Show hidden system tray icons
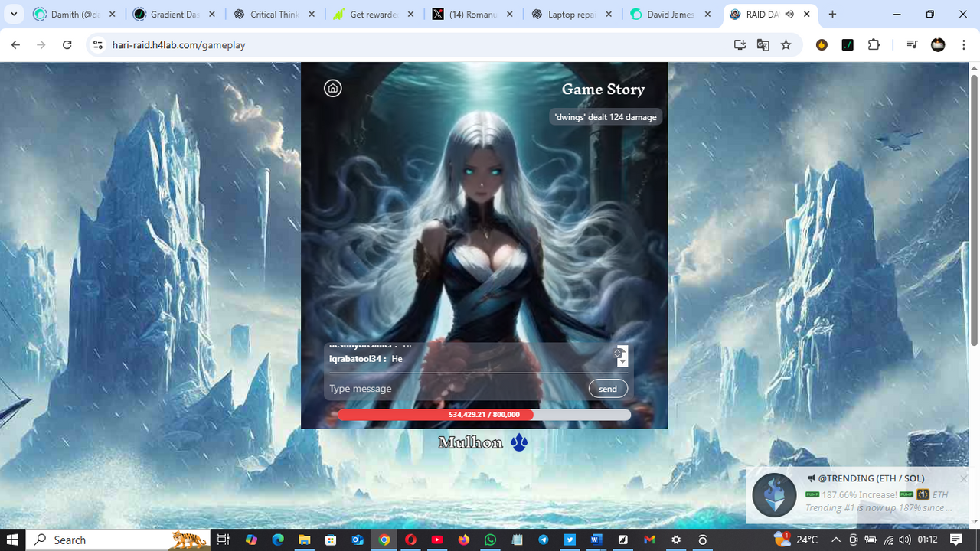Viewport: 980px width, 551px height. [x=836, y=540]
